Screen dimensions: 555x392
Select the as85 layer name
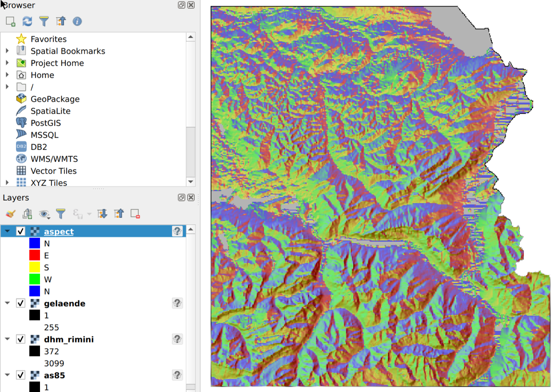point(55,375)
